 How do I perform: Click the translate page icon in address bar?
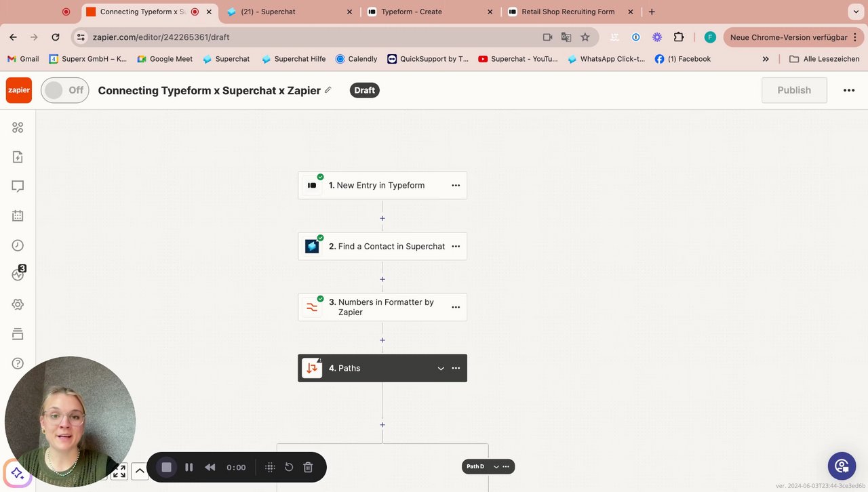tap(566, 37)
